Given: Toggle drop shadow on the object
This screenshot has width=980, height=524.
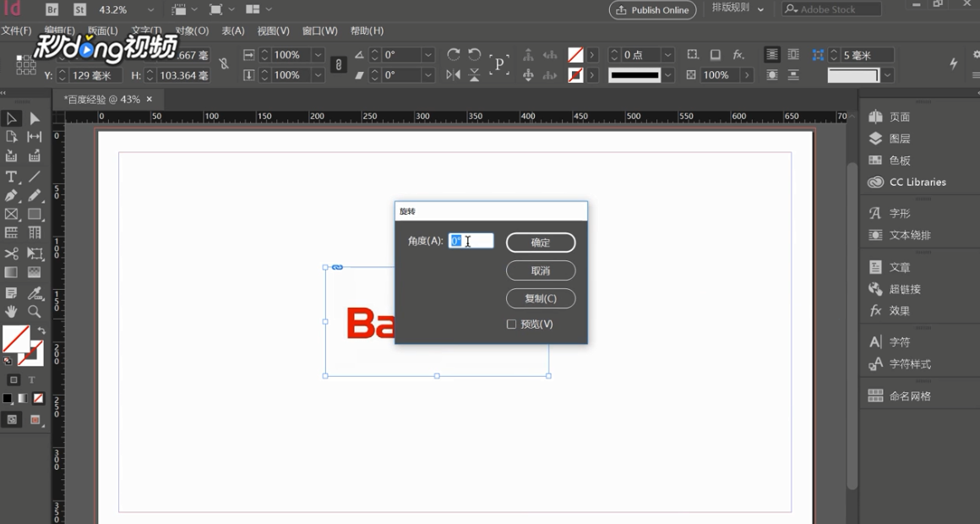Looking at the screenshot, I should pos(716,54).
